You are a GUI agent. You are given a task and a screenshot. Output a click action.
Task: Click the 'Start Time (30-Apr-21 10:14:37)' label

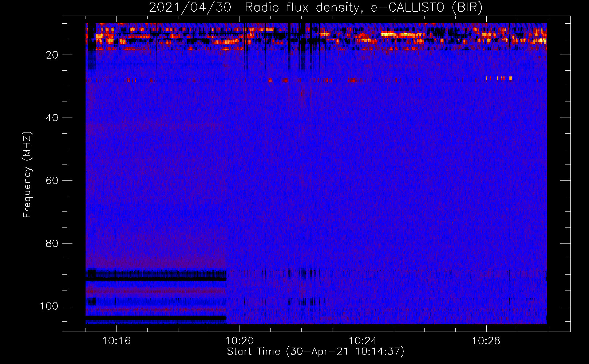tap(316, 352)
